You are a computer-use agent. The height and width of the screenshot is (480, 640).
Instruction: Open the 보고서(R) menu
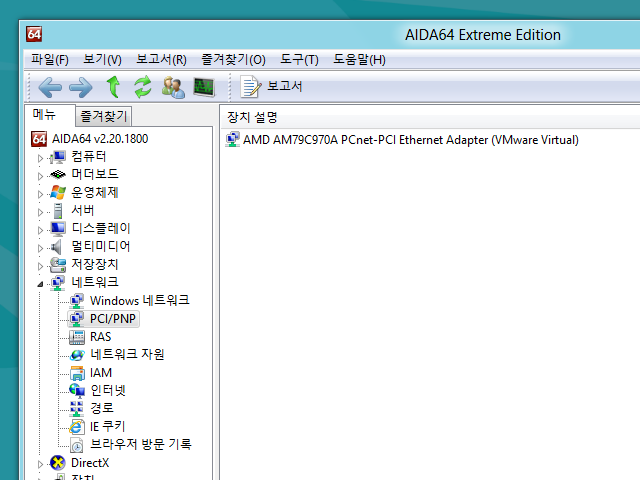pos(161,60)
